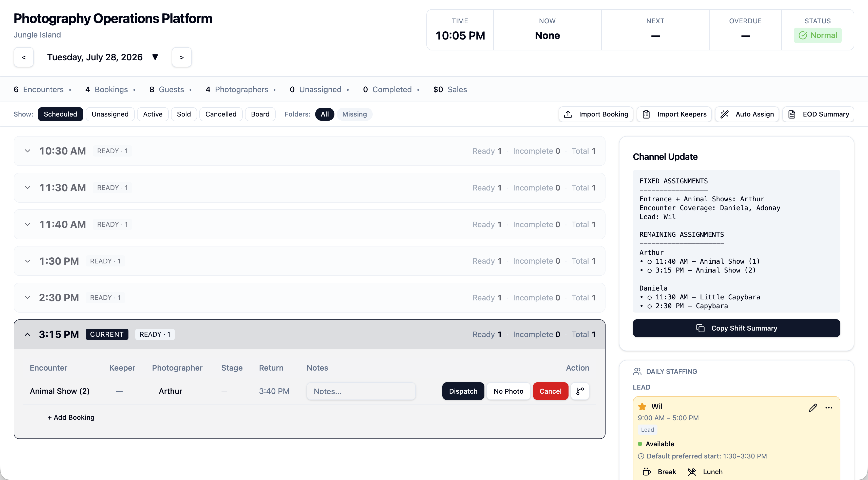
Task: Click the 10:05 PM time value
Action: point(460,35)
